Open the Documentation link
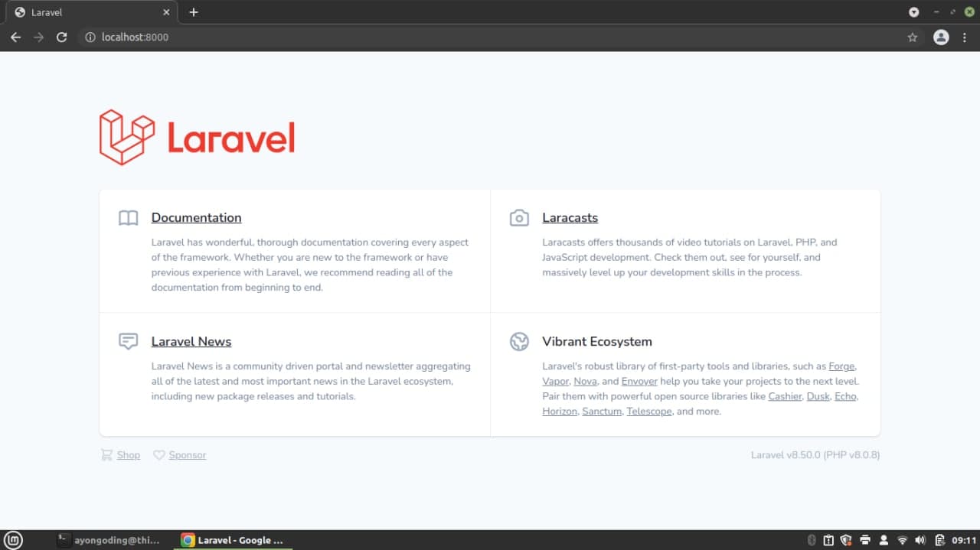The height and width of the screenshot is (550, 980). pos(196,217)
